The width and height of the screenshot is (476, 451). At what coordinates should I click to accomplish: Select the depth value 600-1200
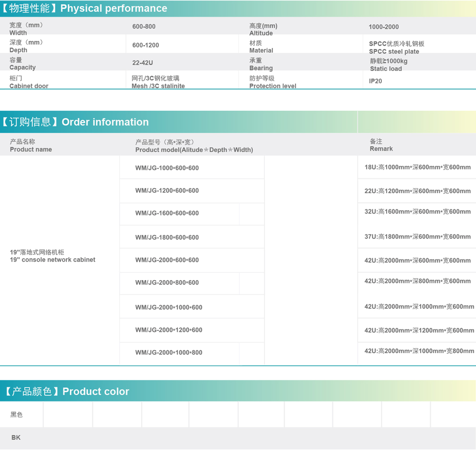coord(146,45)
